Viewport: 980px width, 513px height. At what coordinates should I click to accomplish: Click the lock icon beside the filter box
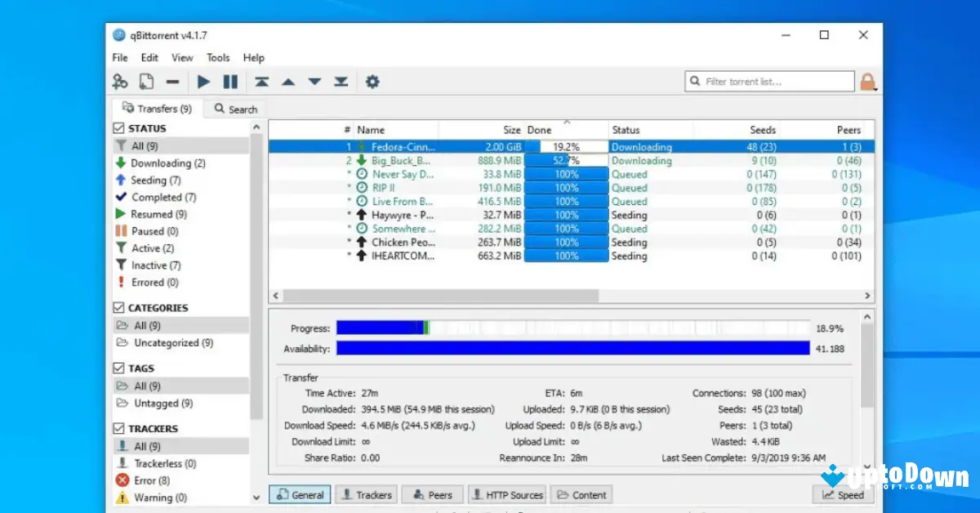point(868,82)
